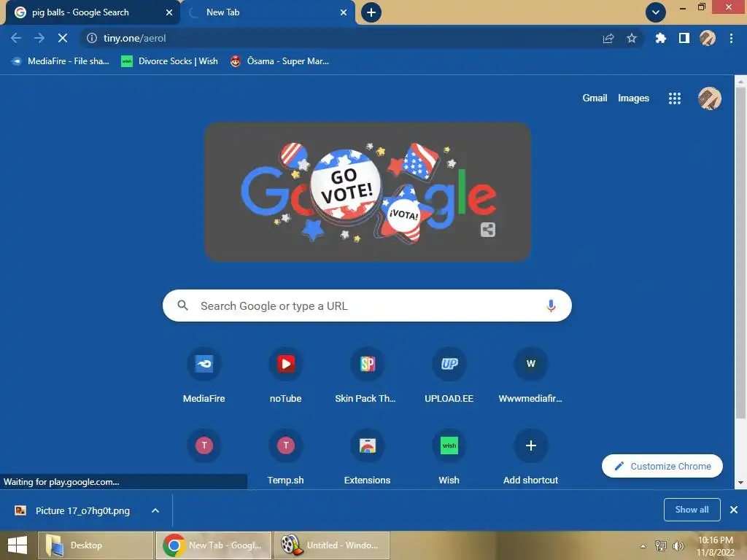
Task: Open the UPLOAD.EE shortcut tile
Action: (449, 376)
